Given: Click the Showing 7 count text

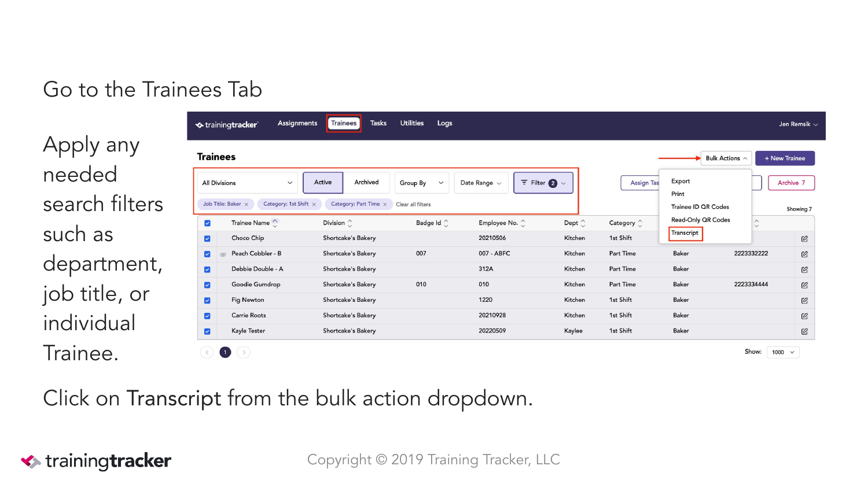Looking at the screenshot, I should [x=799, y=209].
